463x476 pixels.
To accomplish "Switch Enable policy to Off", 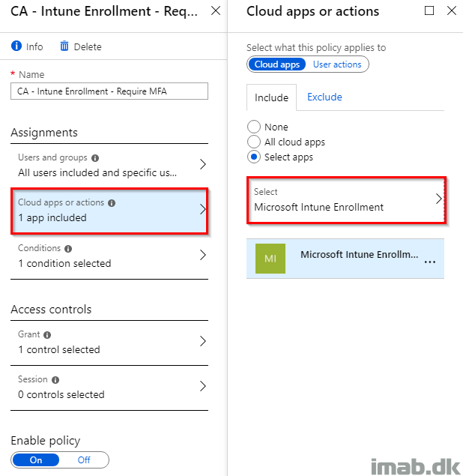I will click(84, 460).
